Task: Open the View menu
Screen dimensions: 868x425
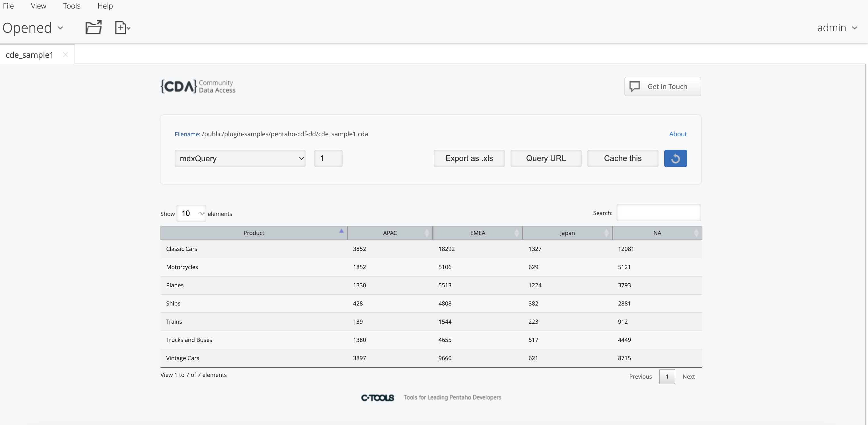Action: click(38, 6)
